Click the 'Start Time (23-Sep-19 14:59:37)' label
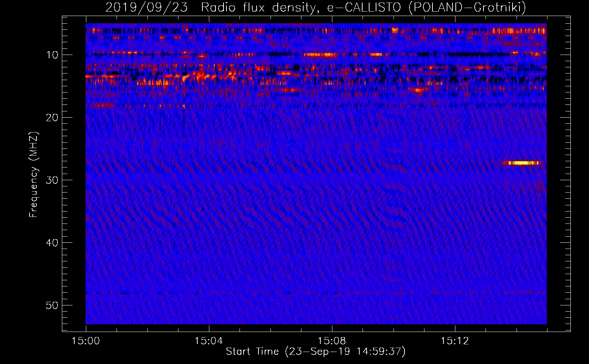Viewport: 589px width, 364px height. pos(316,352)
